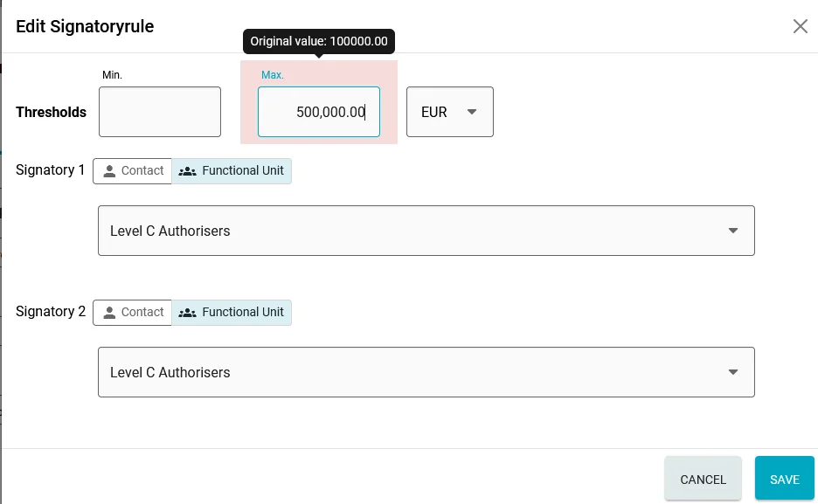Select Functional Unit for Signatory 1
The width and height of the screenshot is (818, 504).
232,171
